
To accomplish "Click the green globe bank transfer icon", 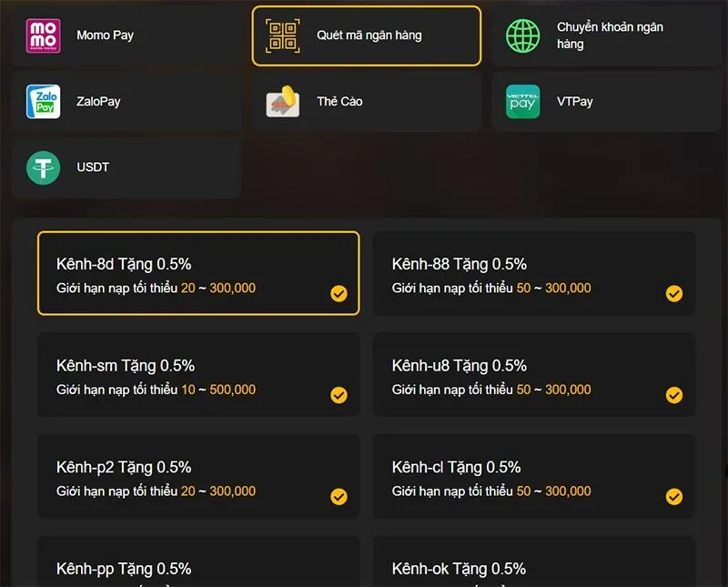I will pos(523,35).
